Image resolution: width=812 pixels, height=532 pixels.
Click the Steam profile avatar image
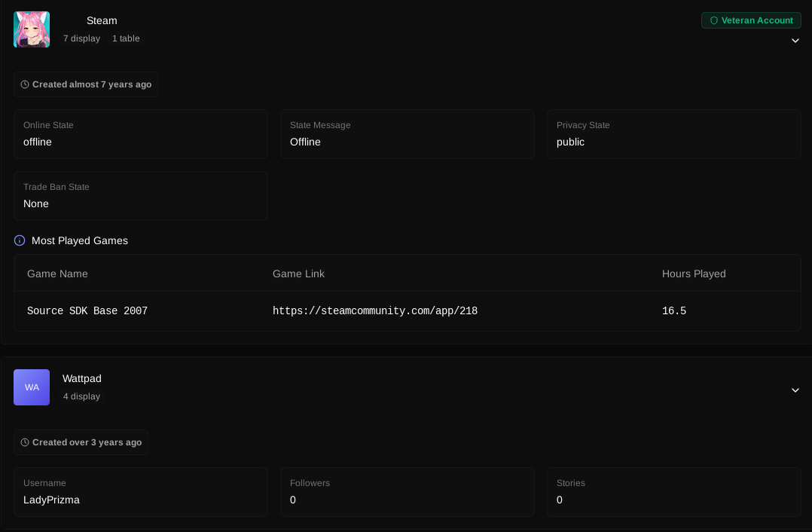tap(32, 29)
